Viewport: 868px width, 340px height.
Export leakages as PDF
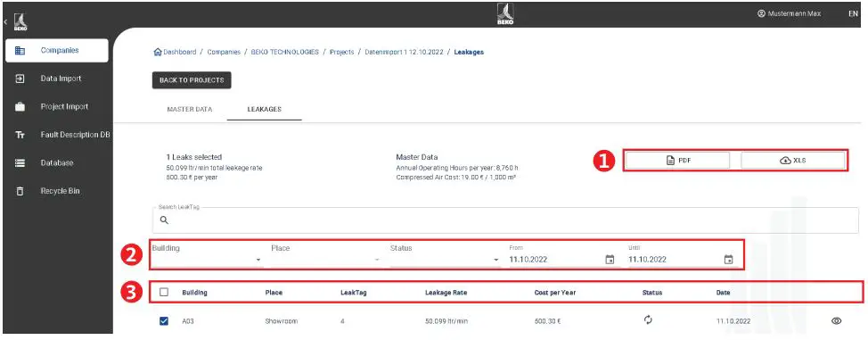[679, 161]
